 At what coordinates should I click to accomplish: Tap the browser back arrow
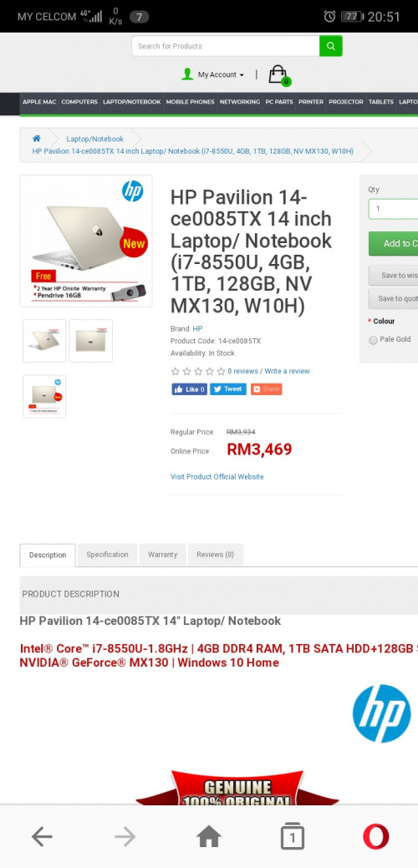coord(42,837)
